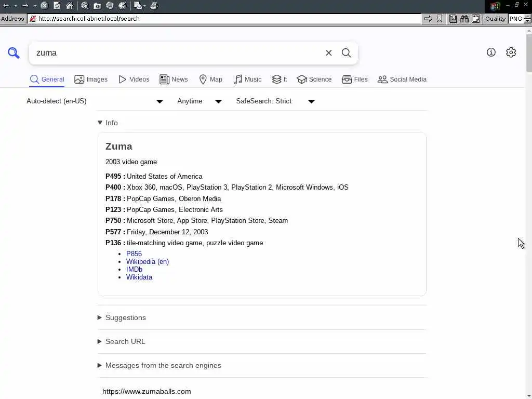This screenshot has height=399, width=532.
Task: Open the Wikidata link
Action: tap(139, 277)
